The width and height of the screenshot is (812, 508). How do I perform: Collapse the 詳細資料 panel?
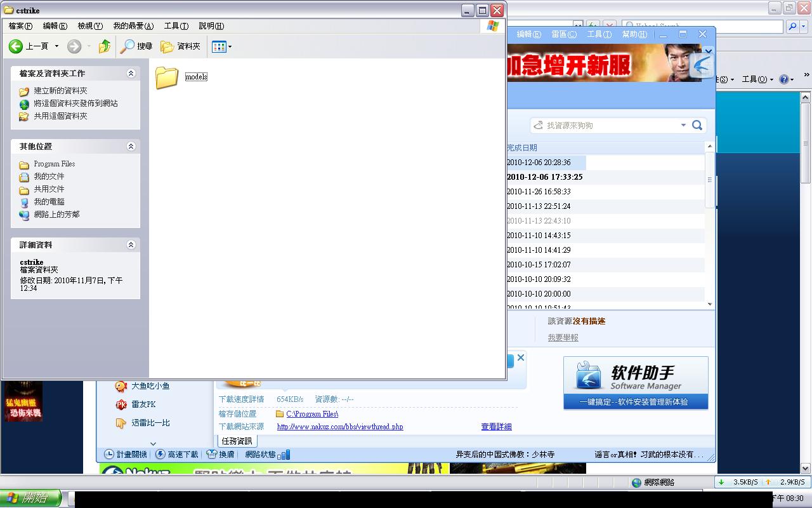click(x=131, y=244)
